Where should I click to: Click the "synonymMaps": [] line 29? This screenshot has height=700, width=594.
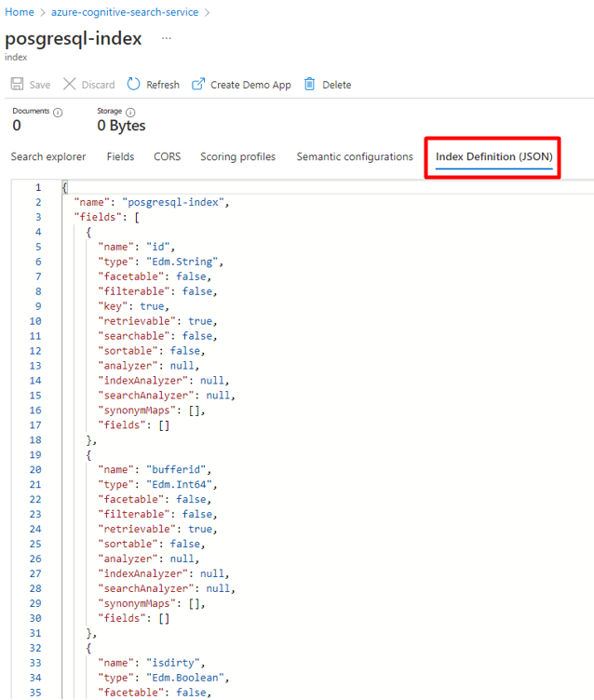tap(152, 603)
